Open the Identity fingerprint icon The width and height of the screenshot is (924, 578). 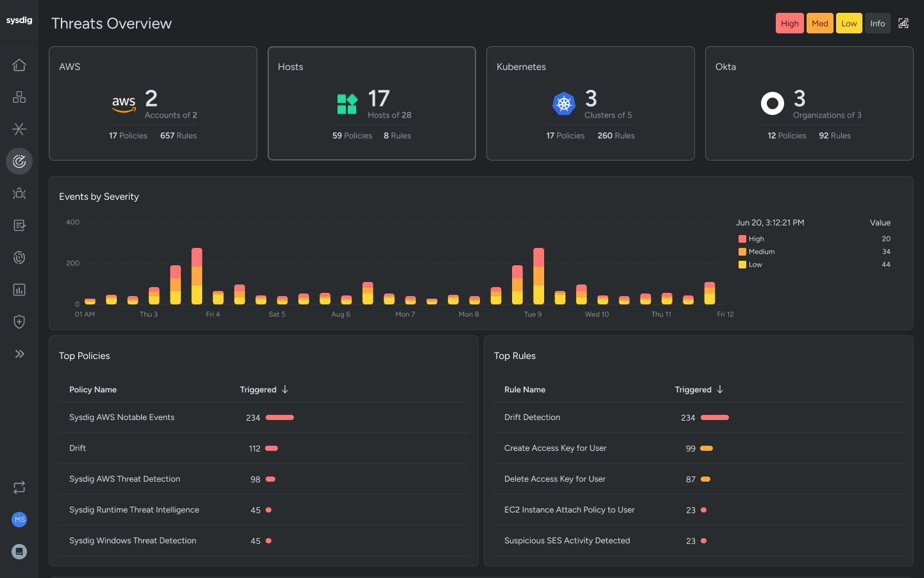tap(19, 258)
